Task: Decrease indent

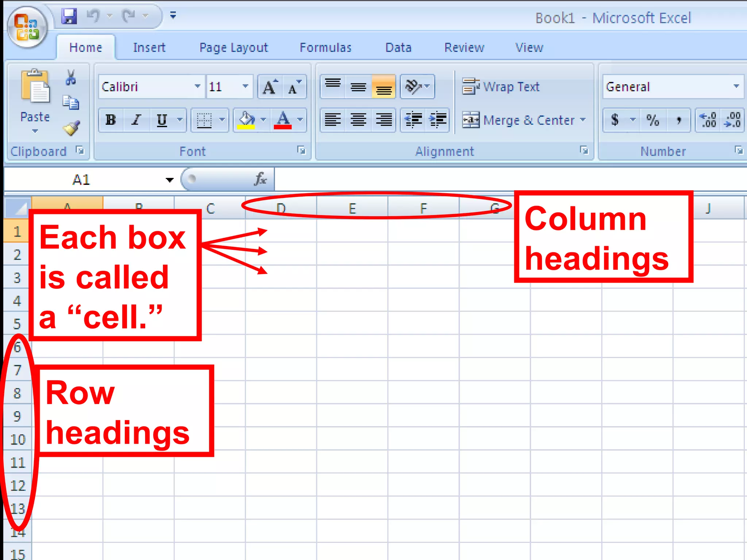Action: coord(413,120)
